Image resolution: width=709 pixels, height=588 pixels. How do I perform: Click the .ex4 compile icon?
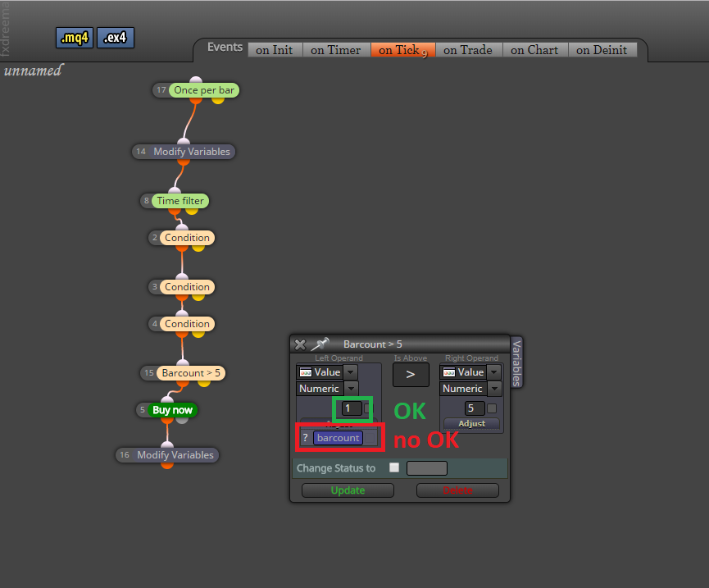pos(116,38)
